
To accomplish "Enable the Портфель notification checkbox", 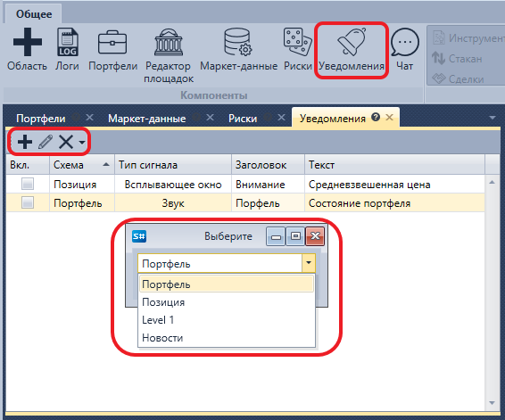I will click(x=28, y=202).
